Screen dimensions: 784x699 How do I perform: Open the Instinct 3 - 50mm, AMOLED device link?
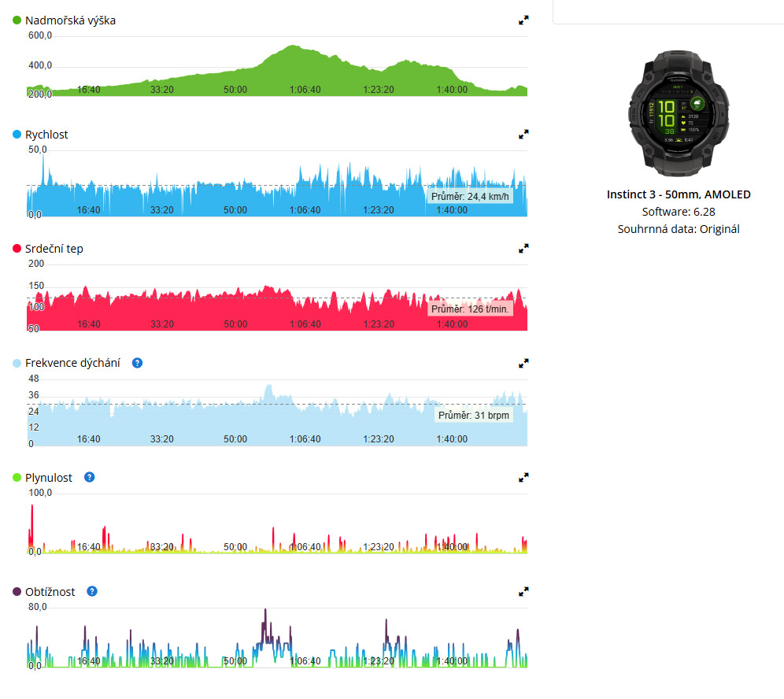coord(678,194)
